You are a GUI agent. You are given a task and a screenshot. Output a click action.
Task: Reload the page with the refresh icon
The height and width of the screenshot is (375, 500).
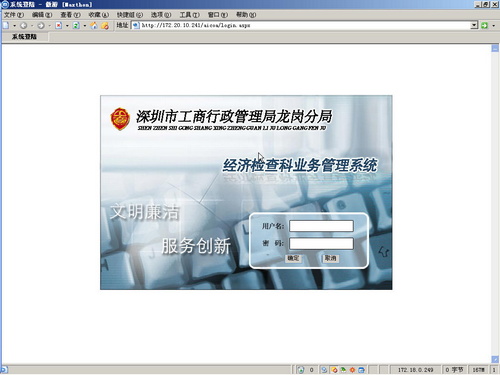76,25
